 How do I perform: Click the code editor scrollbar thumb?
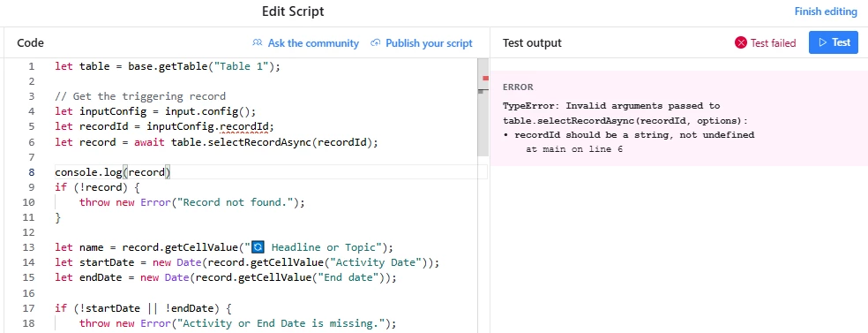pos(483,108)
